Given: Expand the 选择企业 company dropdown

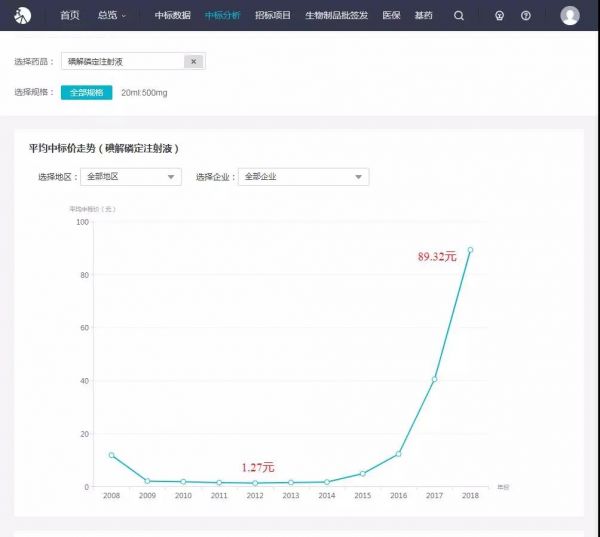Looking at the screenshot, I should coord(303,177).
